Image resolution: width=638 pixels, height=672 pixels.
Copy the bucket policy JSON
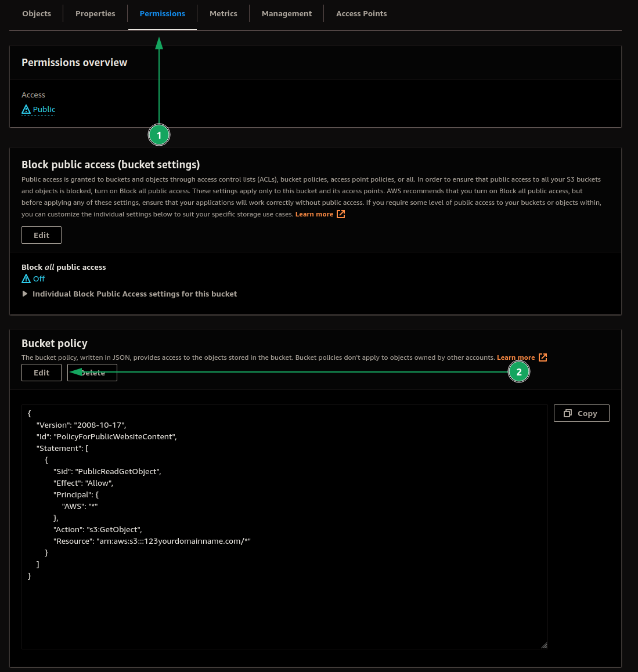click(x=582, y=414)
